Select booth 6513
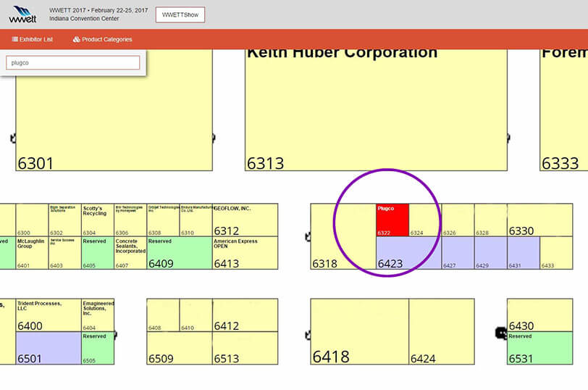 coord(245,348)
